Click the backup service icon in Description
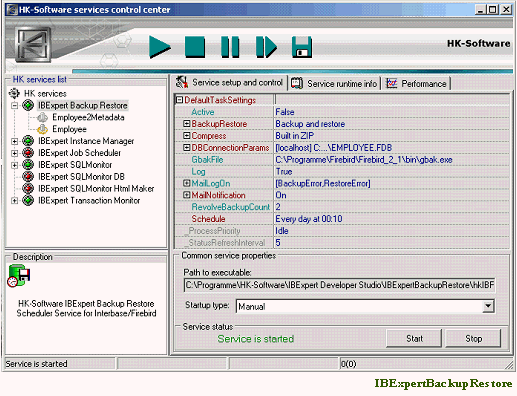Image resolution: width=517 pixels, height=396 pixels. [19, 275]
